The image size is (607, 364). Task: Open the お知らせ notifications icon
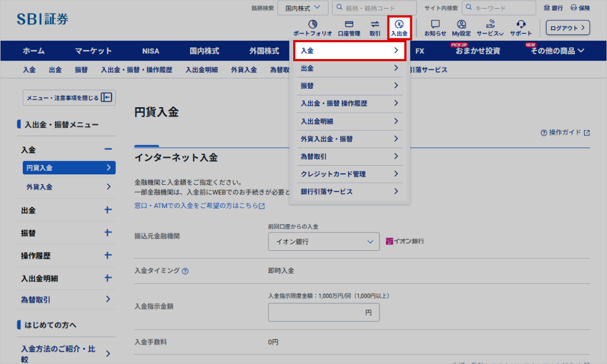(435, 24)
